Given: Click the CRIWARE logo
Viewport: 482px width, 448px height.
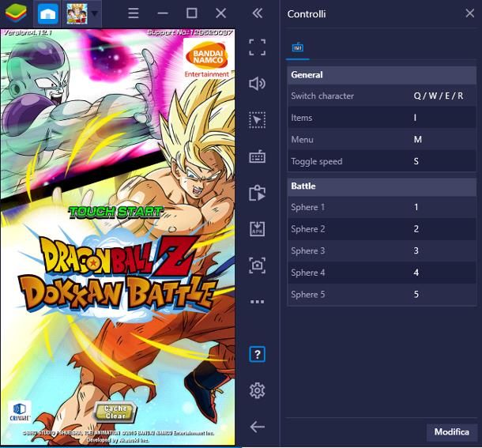Looking at the screenshot, I should point(20,412).
